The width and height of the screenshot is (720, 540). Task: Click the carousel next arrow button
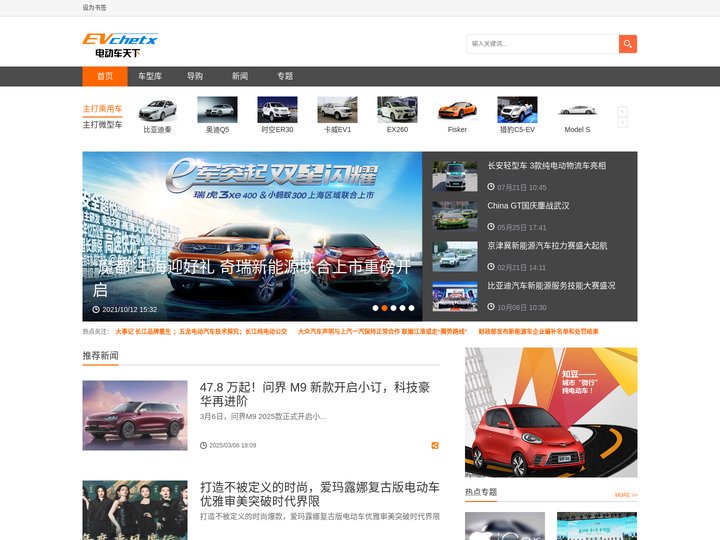tap(622, 123)
